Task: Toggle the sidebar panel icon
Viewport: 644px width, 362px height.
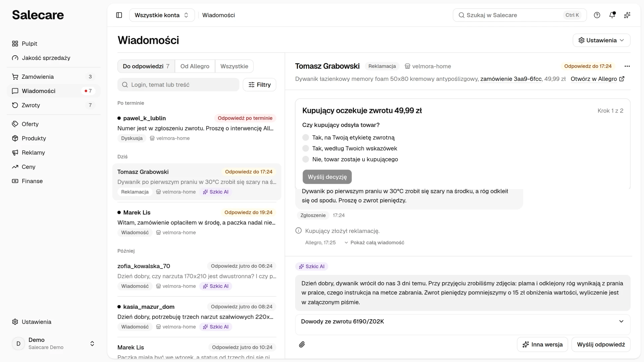Action: (x=119, y=15)
